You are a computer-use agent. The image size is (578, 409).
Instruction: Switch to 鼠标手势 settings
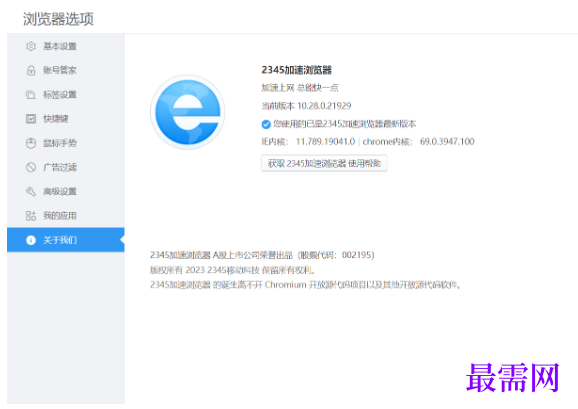(66, 143)
